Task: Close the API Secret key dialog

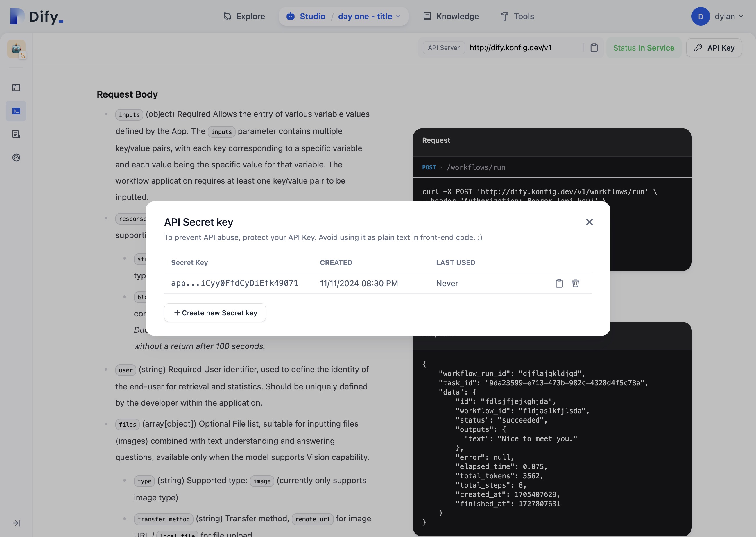Action: 589,222
